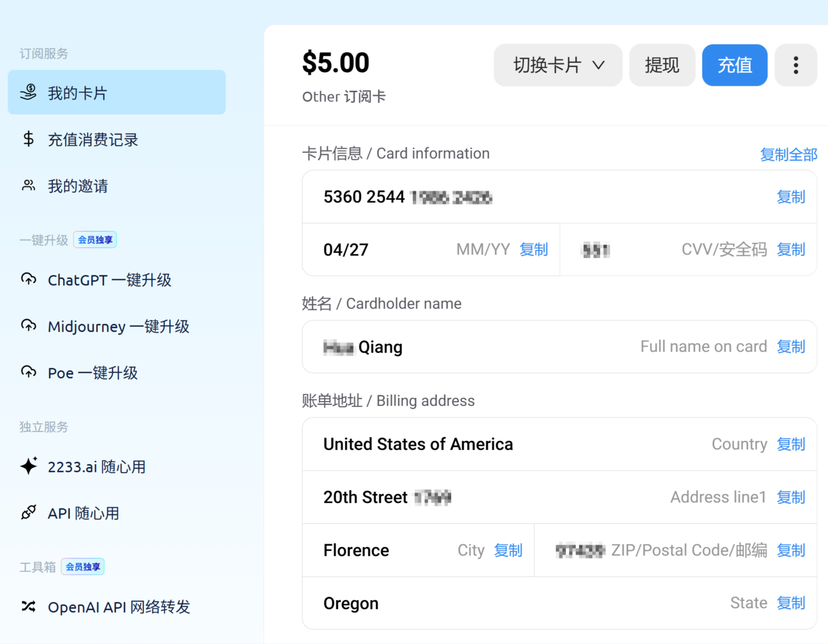The image size is (828, 644).
Task: Click the hand-coin icon beside 我的卡片
Action: click(x=28, y=92)
